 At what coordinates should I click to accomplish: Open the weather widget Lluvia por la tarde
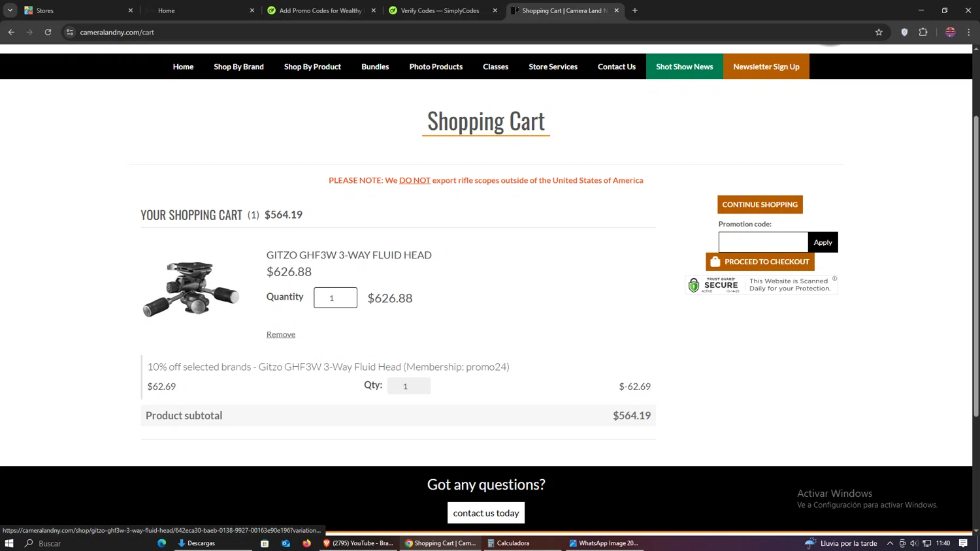841,543
